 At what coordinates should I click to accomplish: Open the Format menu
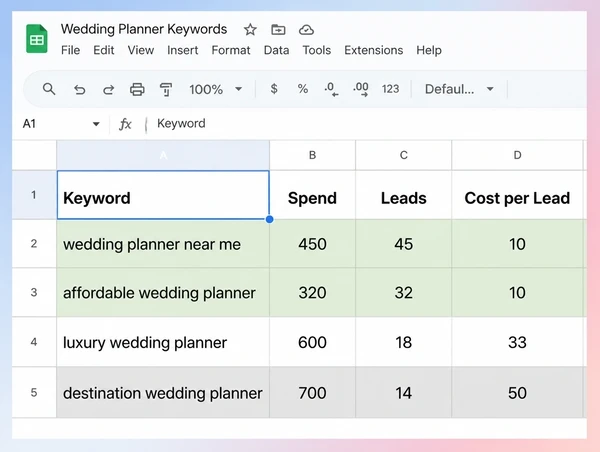(231, 50)
